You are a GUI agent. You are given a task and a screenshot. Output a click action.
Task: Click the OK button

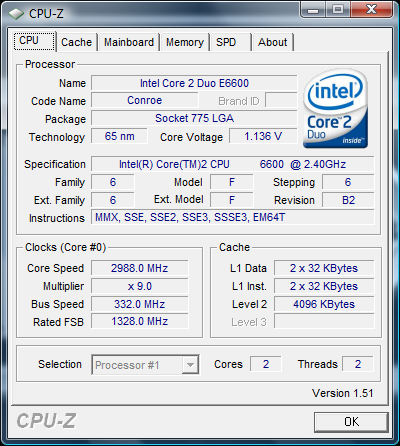(x=351, y=422)
